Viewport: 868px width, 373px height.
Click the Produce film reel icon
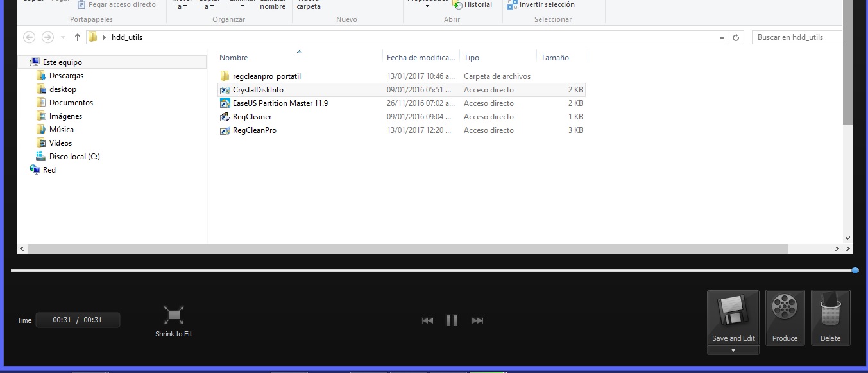coord(785,308)
